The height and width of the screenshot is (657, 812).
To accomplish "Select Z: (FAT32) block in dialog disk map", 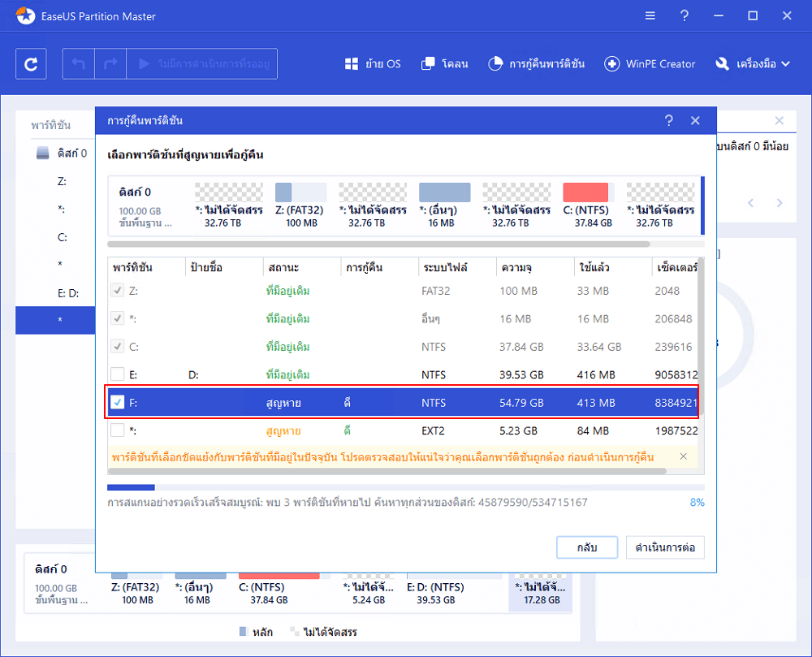I will pyautogui.click(x=300, y=205).
